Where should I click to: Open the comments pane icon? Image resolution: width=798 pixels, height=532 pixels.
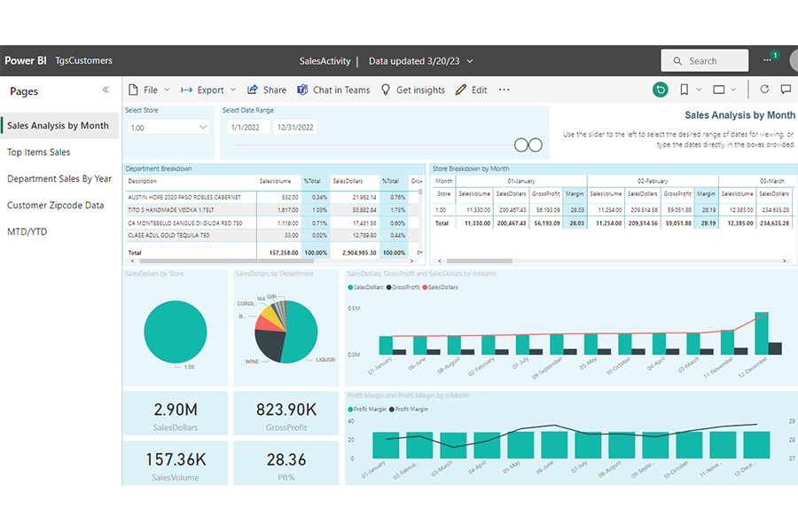(786, 90)
